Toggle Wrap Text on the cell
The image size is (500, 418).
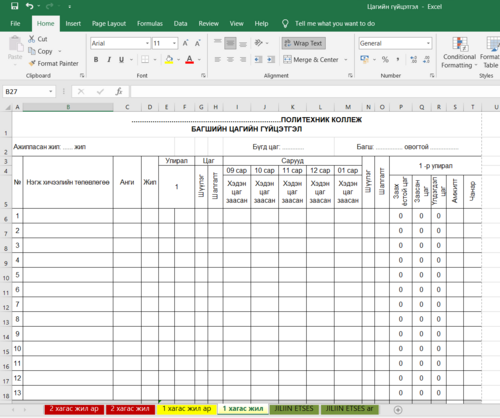[x=304, y=43]
